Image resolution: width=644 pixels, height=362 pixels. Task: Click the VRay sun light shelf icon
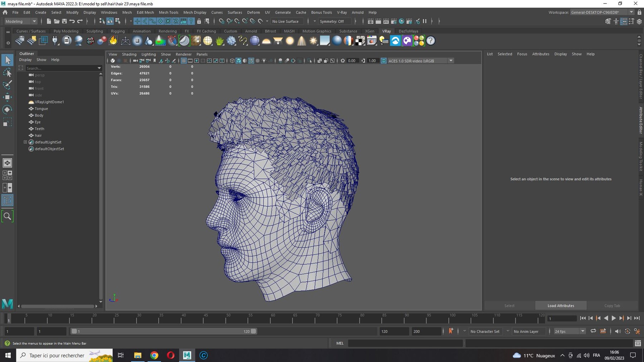(x=313, y=41)
